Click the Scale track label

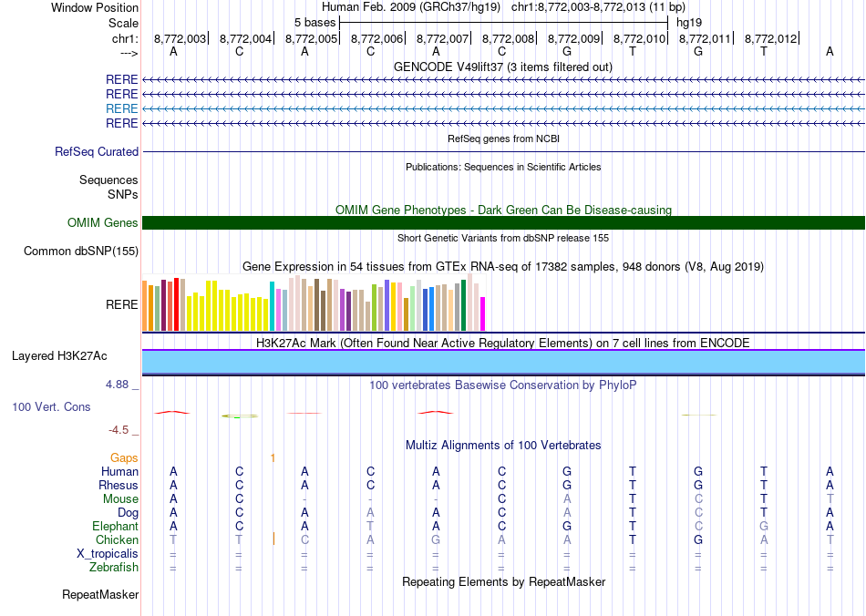click(123, 23)
